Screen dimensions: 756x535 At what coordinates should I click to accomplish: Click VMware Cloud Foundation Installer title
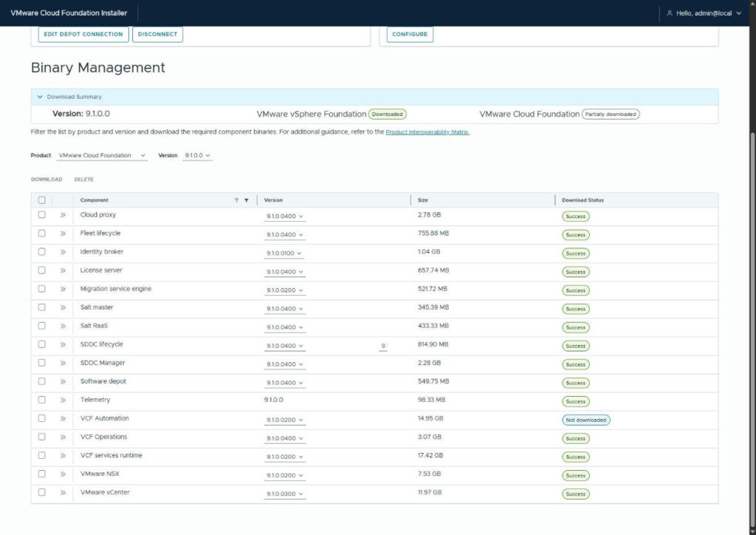(69, 13)
